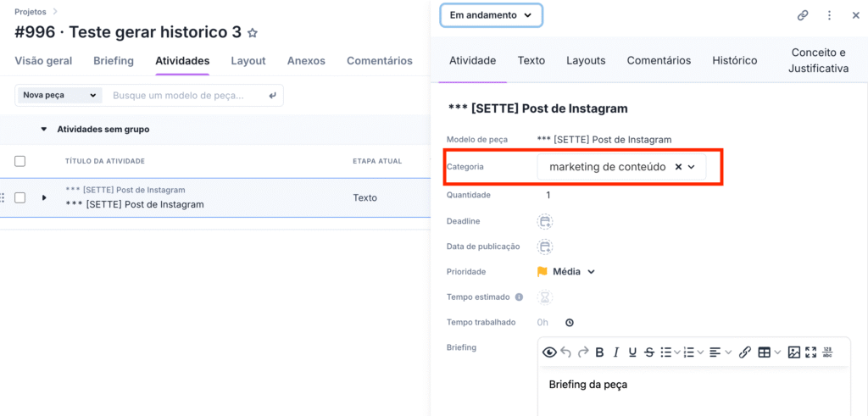Viewport: 868px width, 416px height.
Task: Open Layouts tab in side panel
Action: click(586, 60)
